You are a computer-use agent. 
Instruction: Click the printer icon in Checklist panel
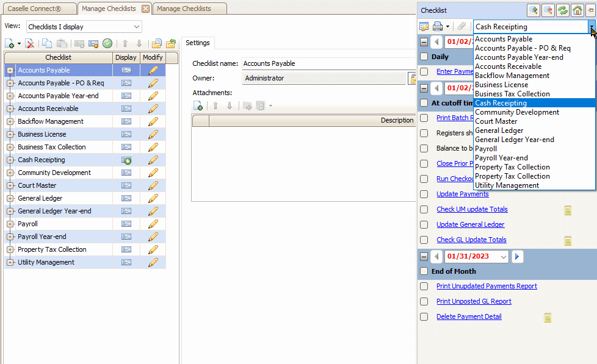438,26
